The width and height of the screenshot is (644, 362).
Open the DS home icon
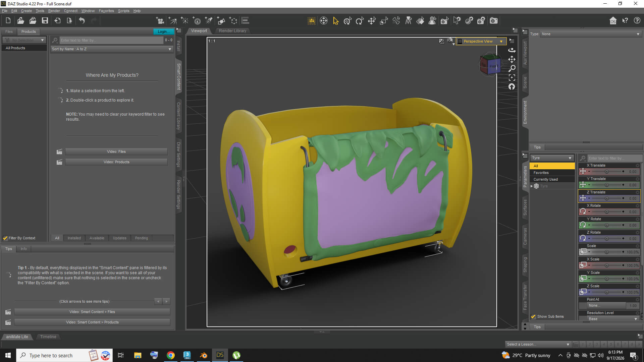tap(613, 21)
